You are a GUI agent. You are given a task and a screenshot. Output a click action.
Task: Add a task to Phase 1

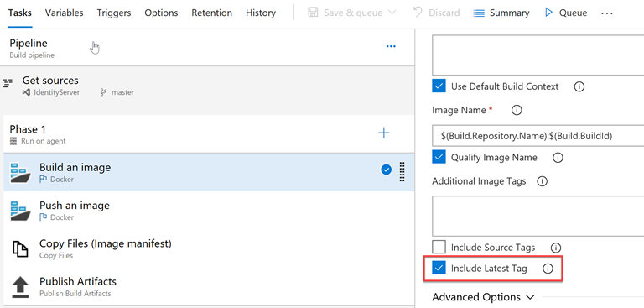[383, 133]
